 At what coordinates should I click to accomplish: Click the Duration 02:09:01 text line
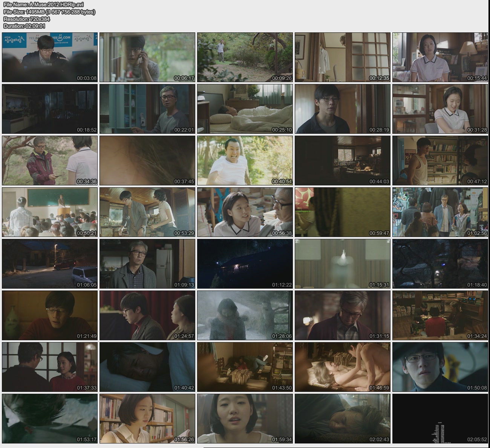point(24,26)
